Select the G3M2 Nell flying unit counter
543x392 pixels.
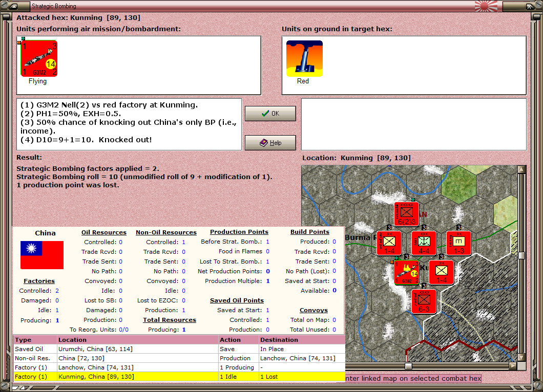[39, 58]
